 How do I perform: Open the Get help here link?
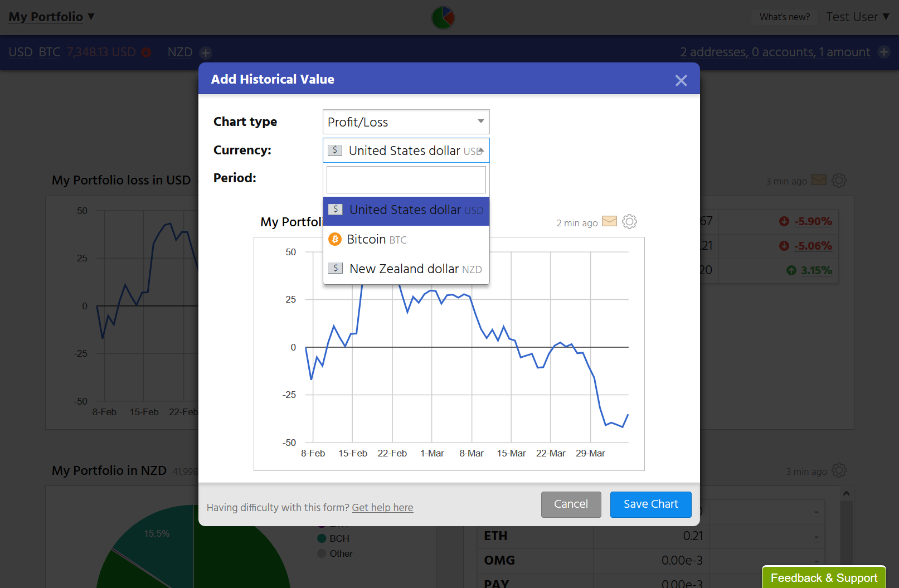382,508
